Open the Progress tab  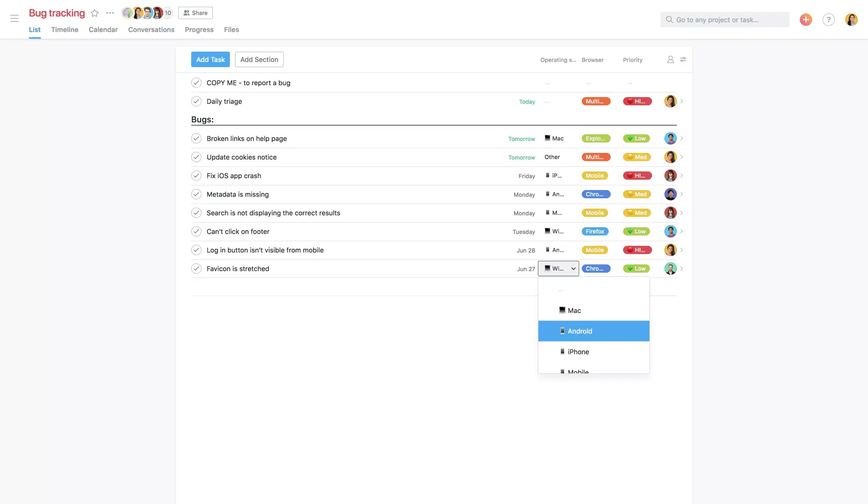(199, 29)
